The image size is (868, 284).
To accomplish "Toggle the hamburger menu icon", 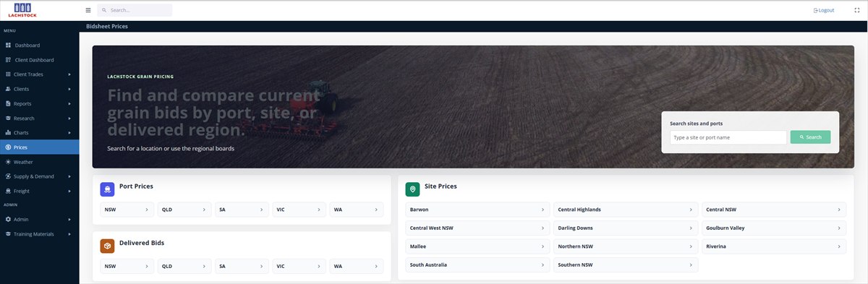I will (88, 10).
